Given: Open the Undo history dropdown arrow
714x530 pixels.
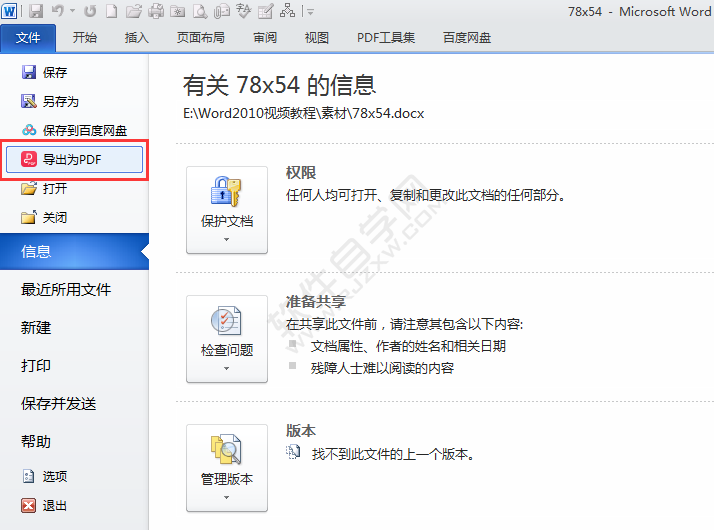Looking at the screenshot, I should click(x=72, y=11).
